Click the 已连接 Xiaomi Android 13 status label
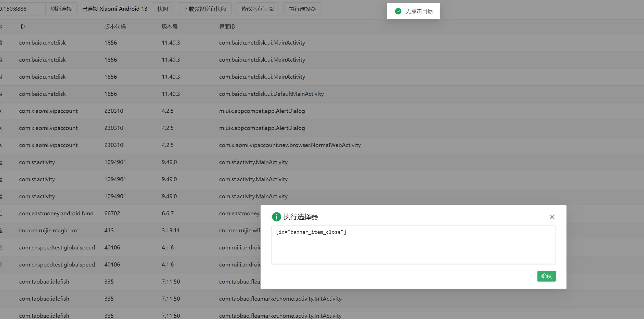The width and height of the screenshot is (644, 319). coord(115,8)
